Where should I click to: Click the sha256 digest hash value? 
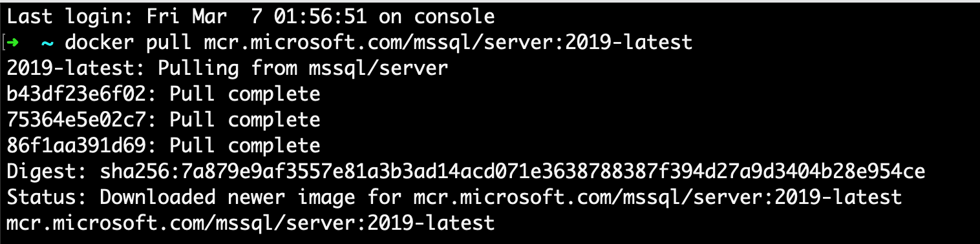(513, 172)
